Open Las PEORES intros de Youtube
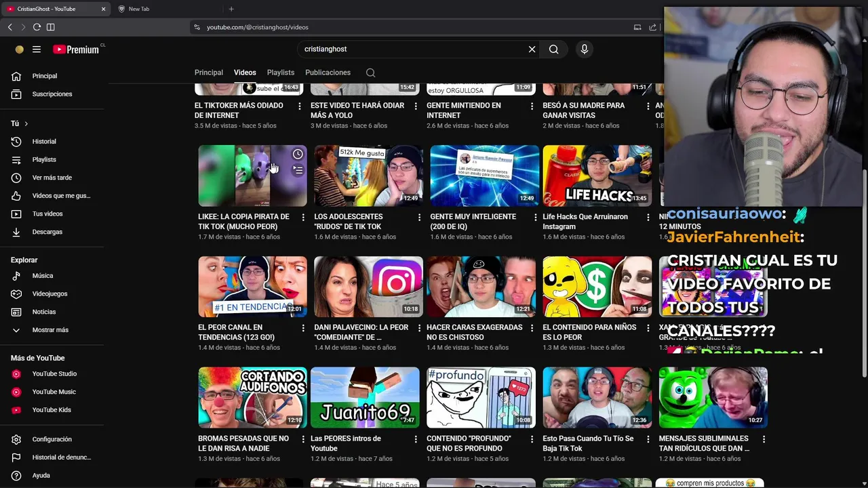868x488 pixels. click(x=345, y=443)
